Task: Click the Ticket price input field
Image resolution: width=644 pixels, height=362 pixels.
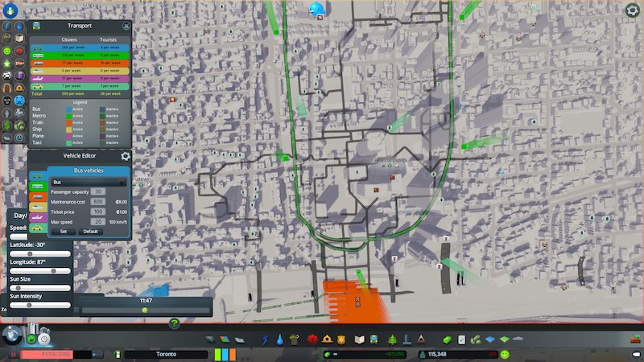Action: [97, 212]
